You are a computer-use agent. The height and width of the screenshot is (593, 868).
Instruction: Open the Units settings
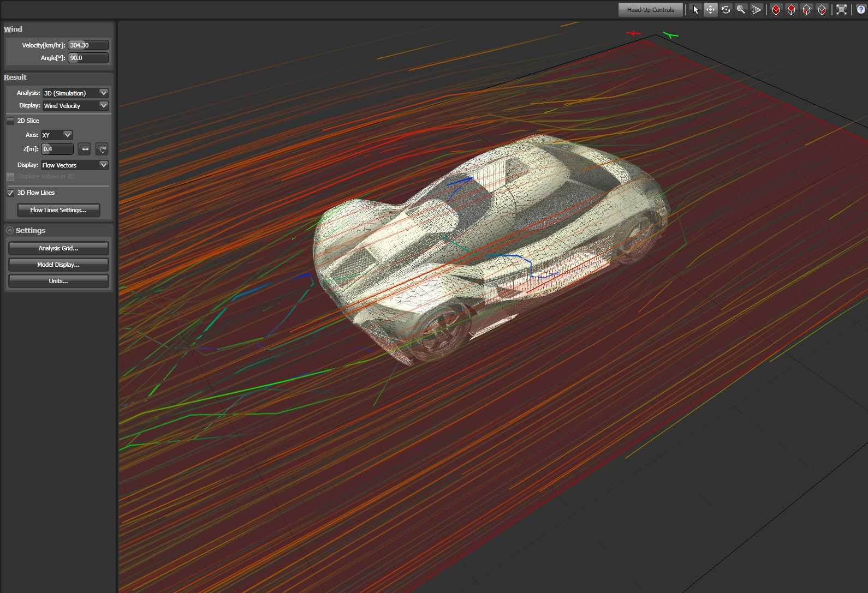tap(58, 281)
